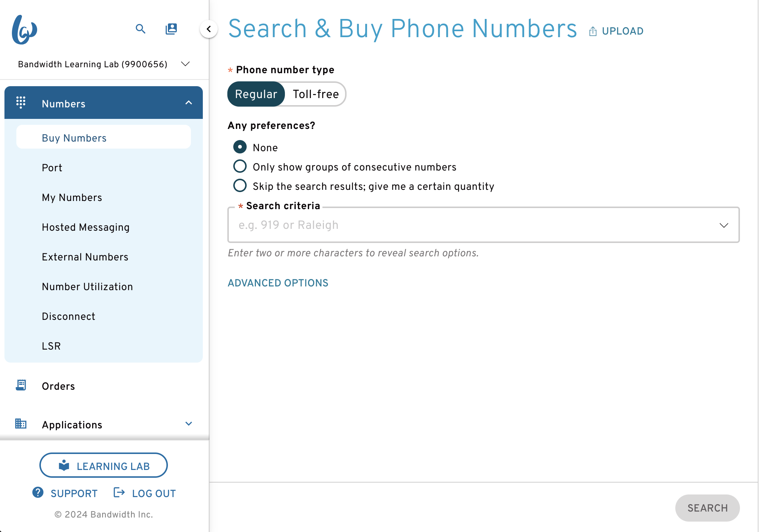
Task: Choose only groups of consecutive numbers
Action: click(240, 166)
